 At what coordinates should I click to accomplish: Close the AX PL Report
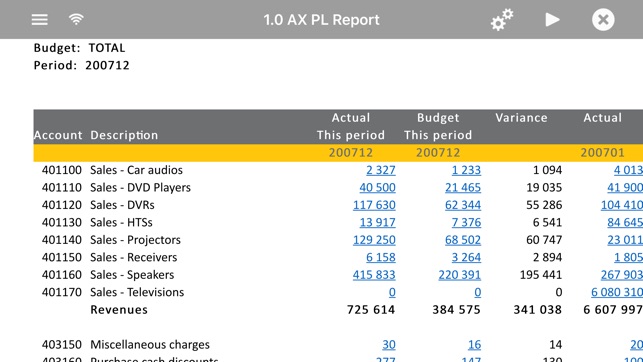(x=603, y=19)
